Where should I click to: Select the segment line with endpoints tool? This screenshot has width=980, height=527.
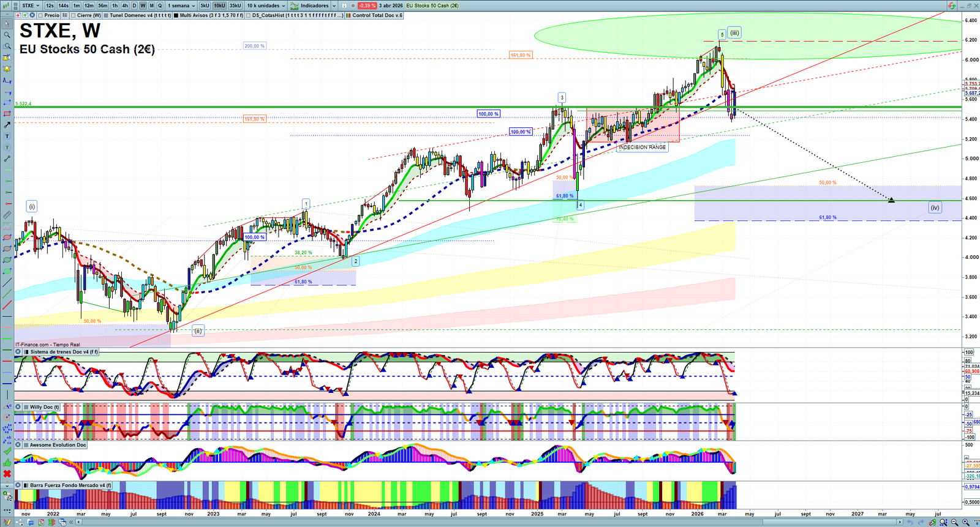[x=7, y=159]
